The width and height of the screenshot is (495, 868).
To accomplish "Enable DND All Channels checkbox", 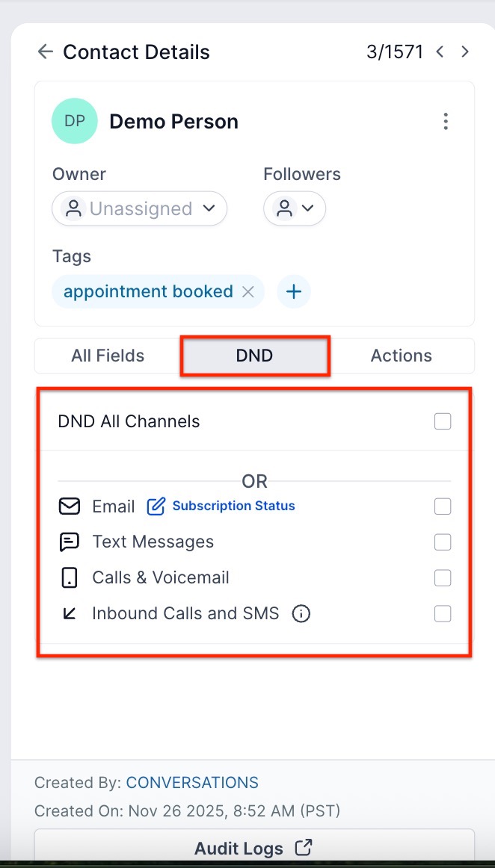I will (x=443, y=421).
